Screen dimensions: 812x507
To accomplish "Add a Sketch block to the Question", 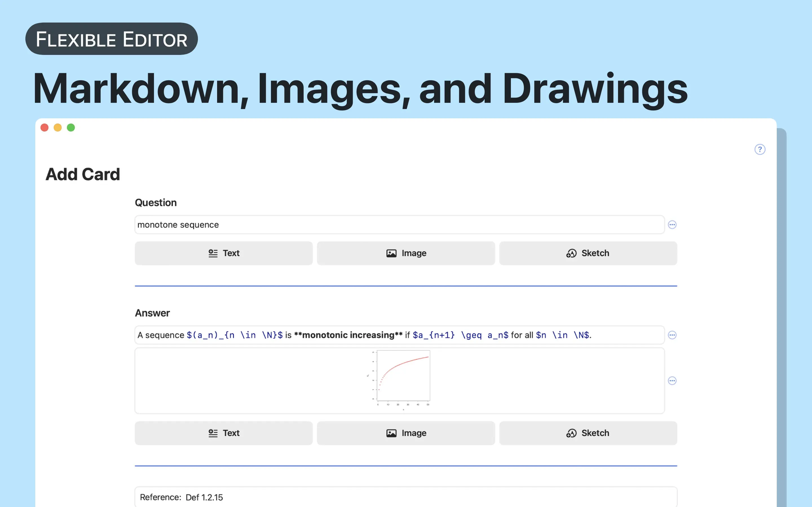I will point(588,253).
